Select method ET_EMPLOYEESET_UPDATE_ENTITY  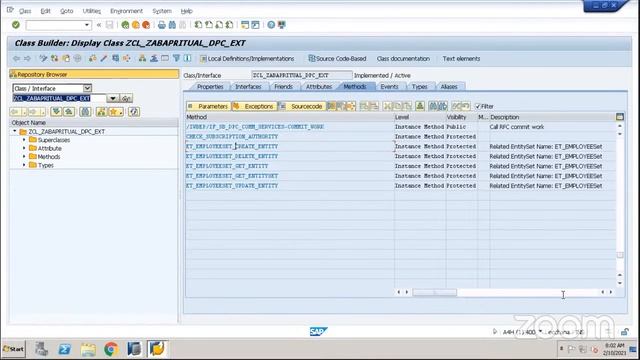232,185
